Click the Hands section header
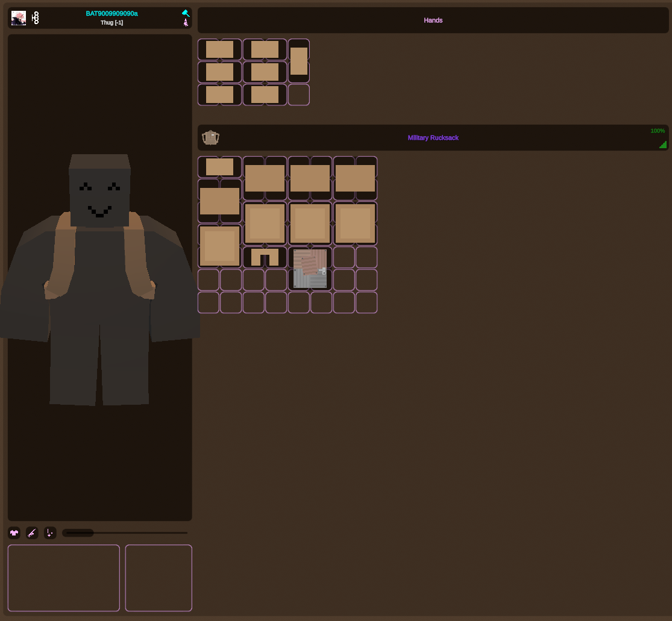Viewport: 672px width, 621px height. pyautogui.click(x=433, y=20)
